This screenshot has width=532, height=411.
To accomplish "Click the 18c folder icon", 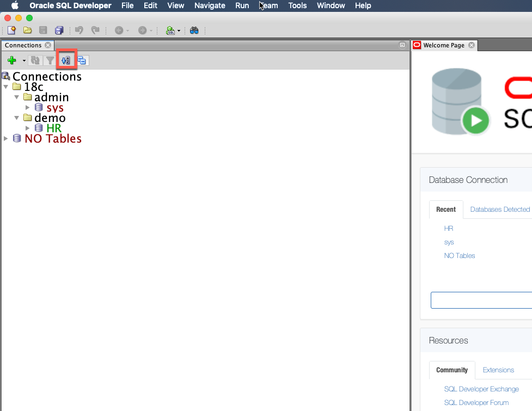I will tap(17, 87).
